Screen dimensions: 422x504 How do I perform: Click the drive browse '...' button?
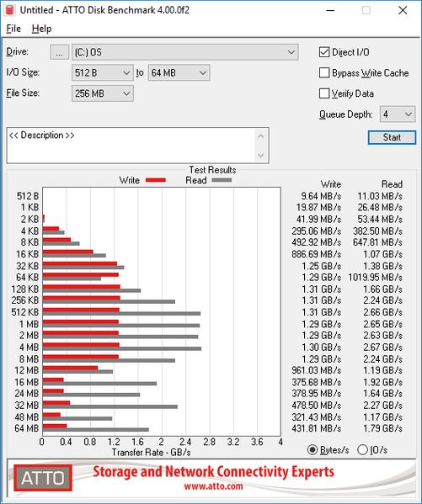pyautogui.click(x=59, y=52)
